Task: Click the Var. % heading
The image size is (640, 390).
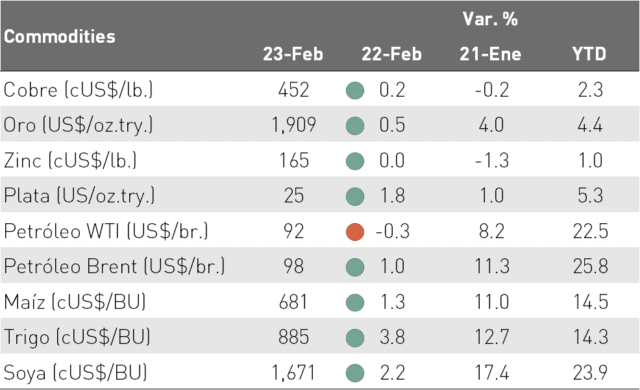Action: (490, 19)
